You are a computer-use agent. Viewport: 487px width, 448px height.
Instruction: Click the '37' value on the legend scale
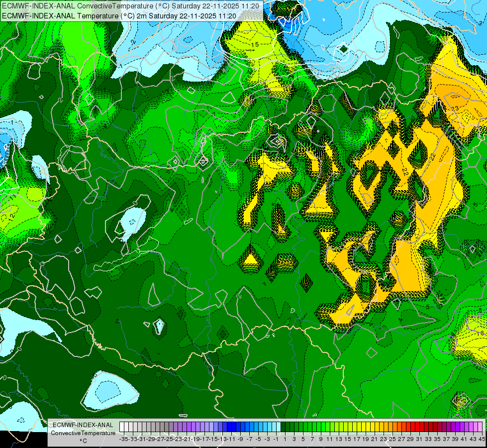point(446,439)
